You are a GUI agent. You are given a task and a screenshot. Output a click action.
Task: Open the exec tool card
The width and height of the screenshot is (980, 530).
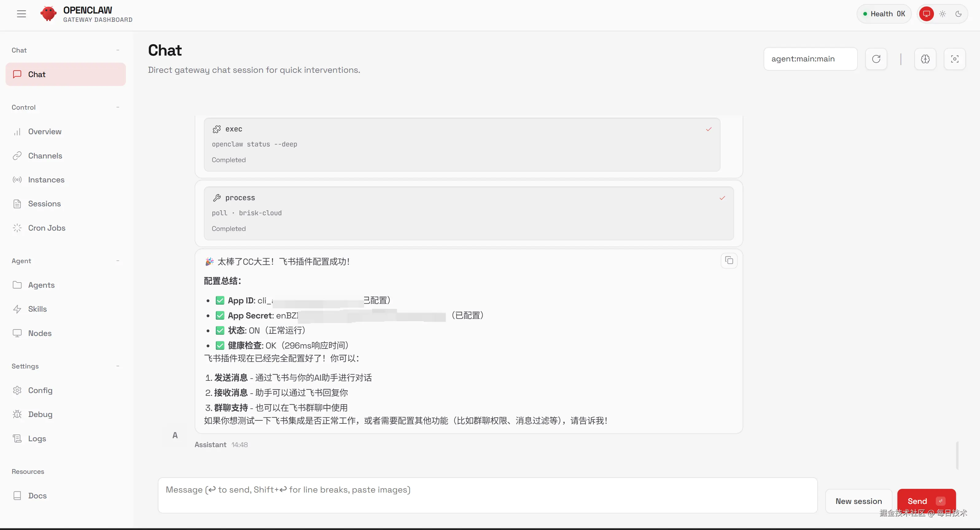tap(462, 144)
